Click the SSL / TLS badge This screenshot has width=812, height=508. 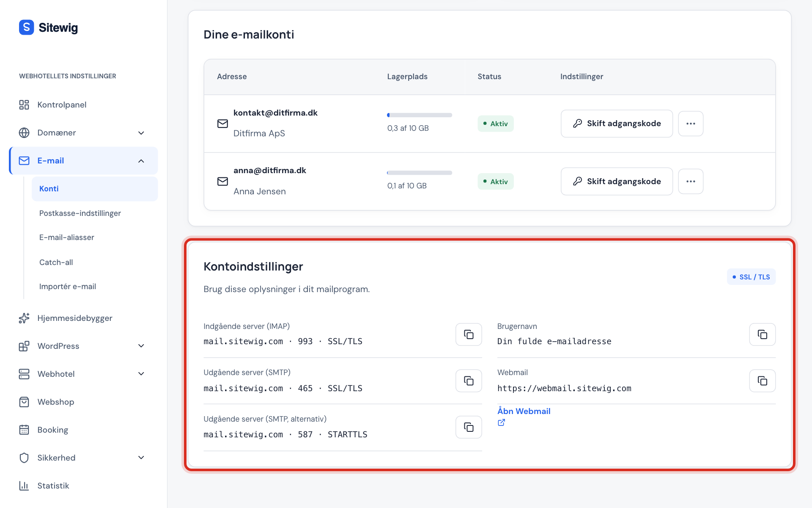[751, 277]
